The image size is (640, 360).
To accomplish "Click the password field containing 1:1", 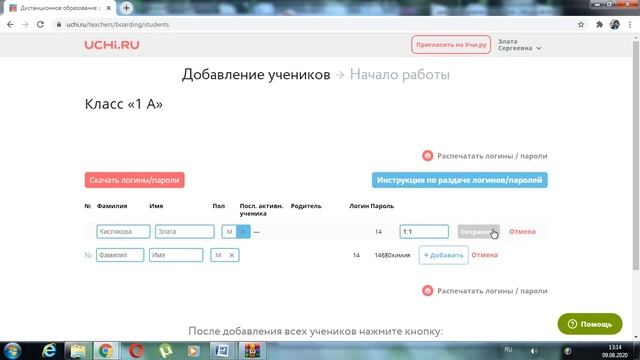I will 424,232.
